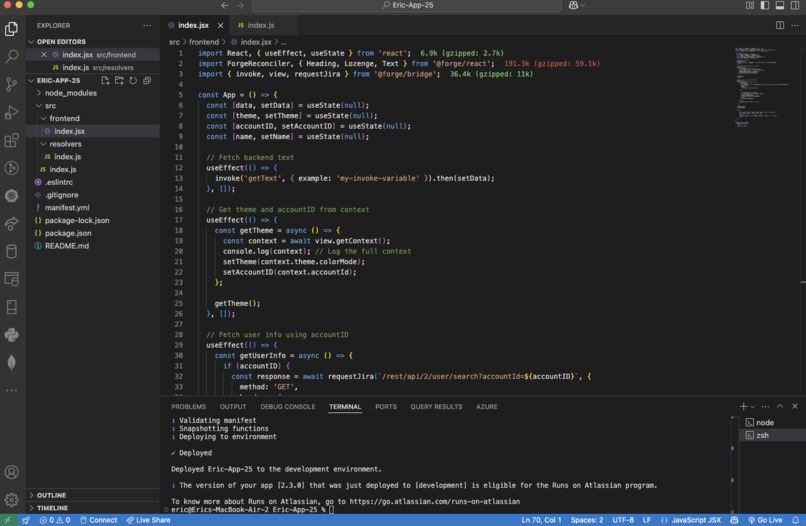
Task: Open notifications bell in status bar
Action: (795, 520)
